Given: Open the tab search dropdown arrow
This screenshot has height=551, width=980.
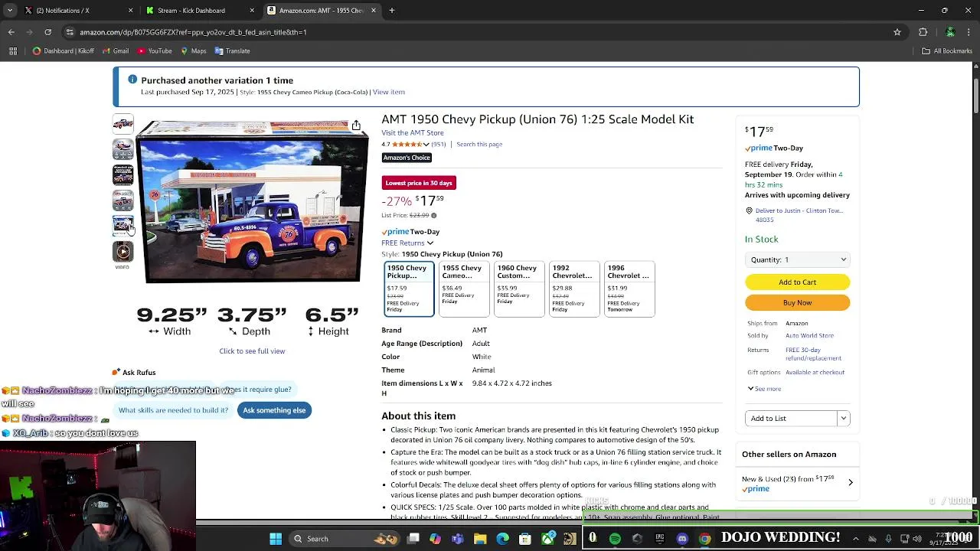Looking at the screenshot, I should 10,11.
